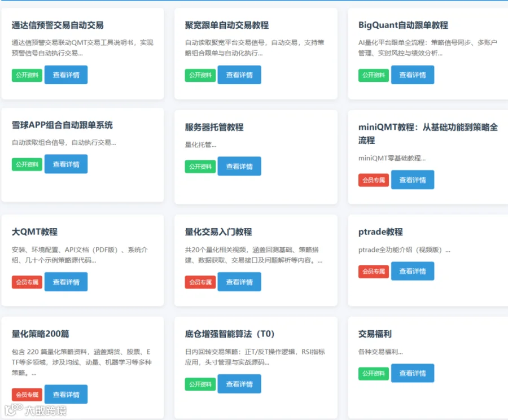Click description starting 日内回转交易策略
Image resolution: width=508 pixels, height=420 pixels.
(x=255, y=357)
